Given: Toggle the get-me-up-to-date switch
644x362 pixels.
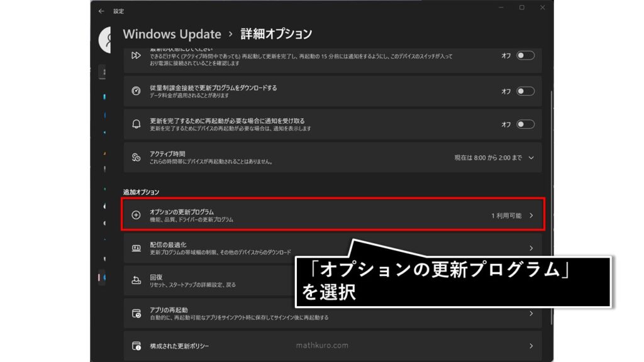Looking at the screenshot, I should 525,55.
